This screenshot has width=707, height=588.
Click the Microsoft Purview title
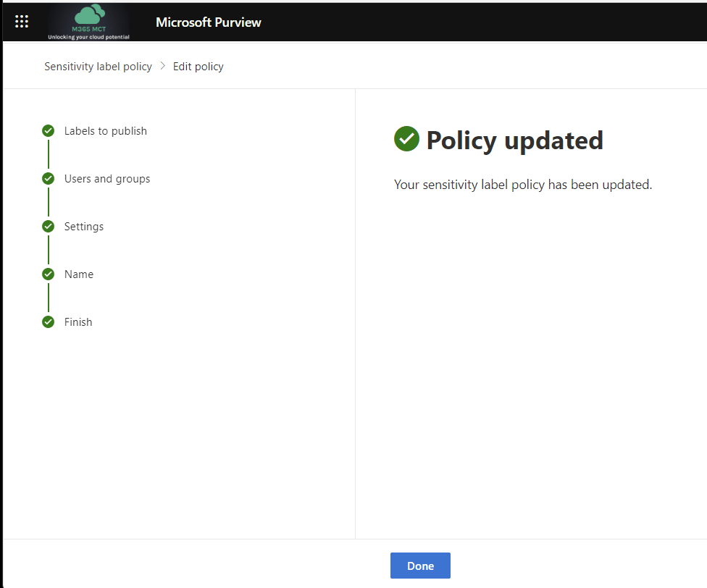coord(208,22)
